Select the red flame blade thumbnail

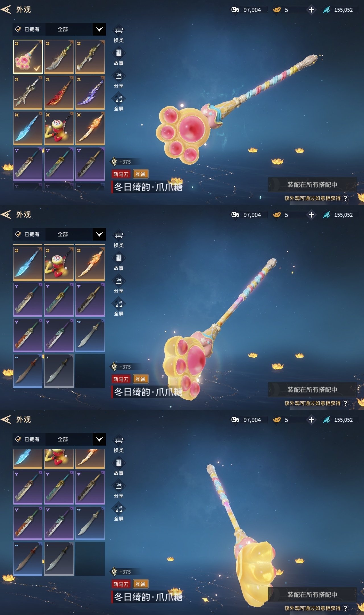(x=59, y=93)
